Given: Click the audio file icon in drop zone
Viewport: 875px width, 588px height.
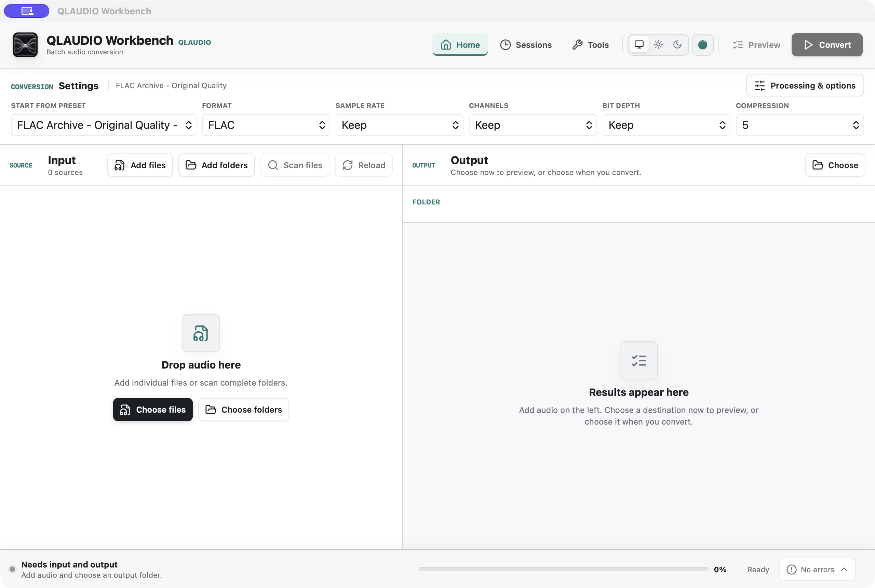Looking at the screenshot, I should pos(201,333).
